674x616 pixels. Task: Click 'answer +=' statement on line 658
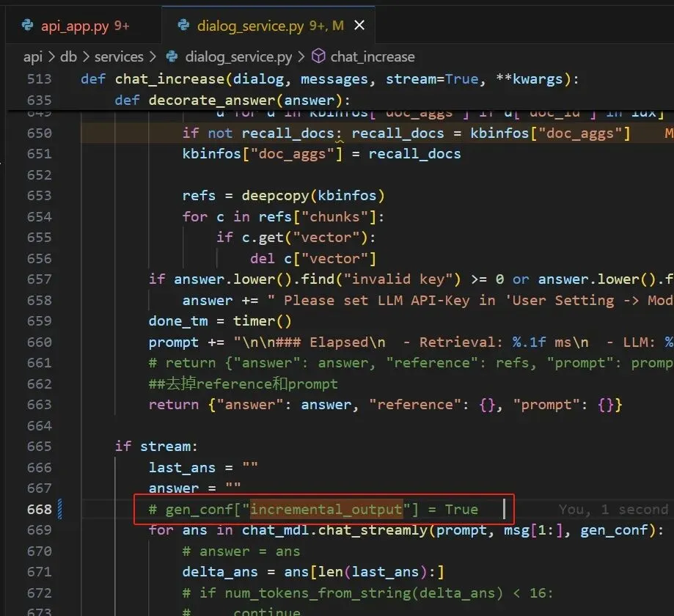point(220,300)
